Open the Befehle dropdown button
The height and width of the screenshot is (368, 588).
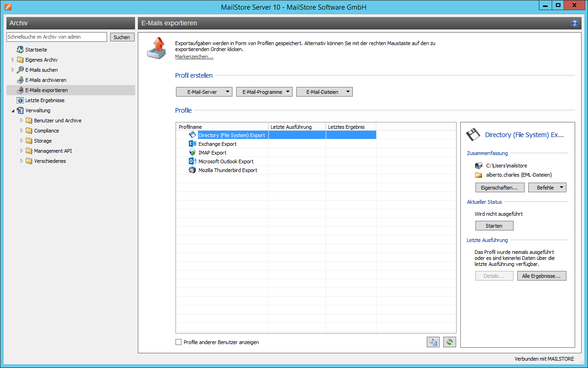pos(547,188)
